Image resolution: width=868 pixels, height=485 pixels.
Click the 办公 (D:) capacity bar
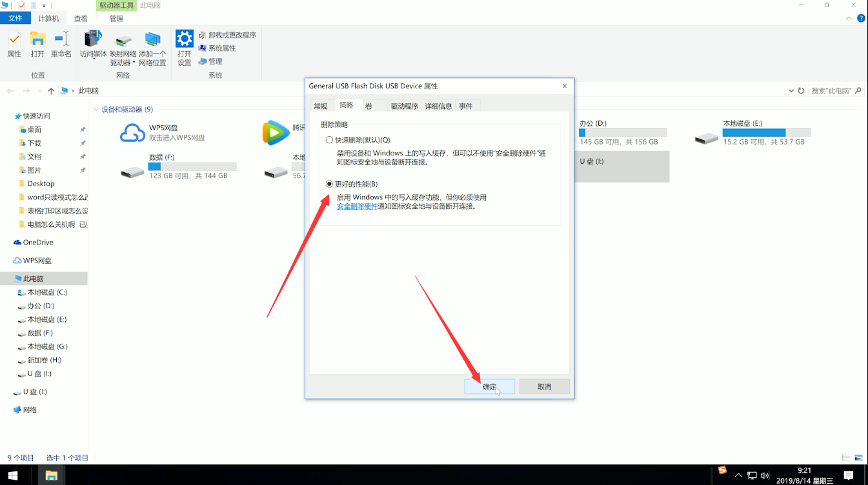point(623,133)
